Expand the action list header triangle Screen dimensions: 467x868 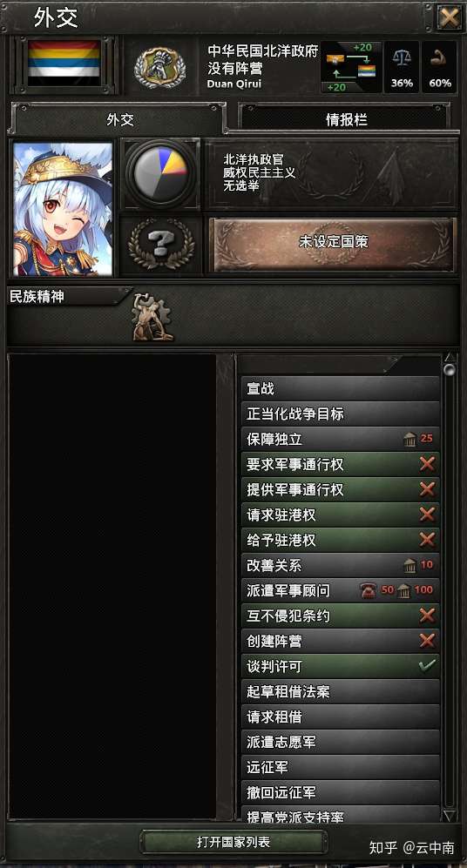point(394,363)
